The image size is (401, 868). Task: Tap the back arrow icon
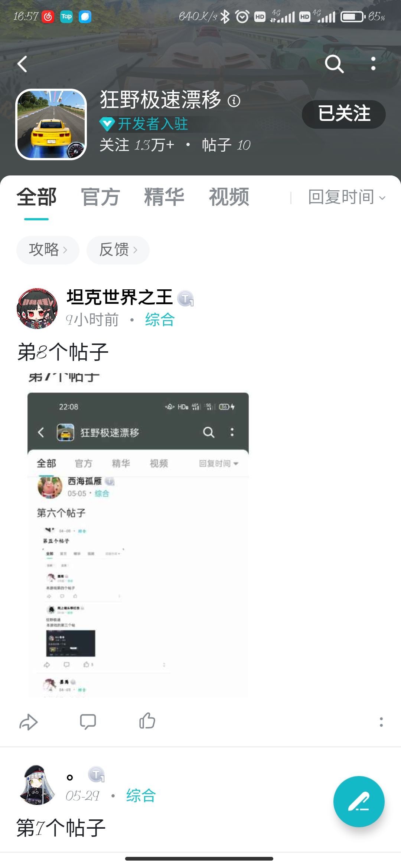[x=22, y=64]
